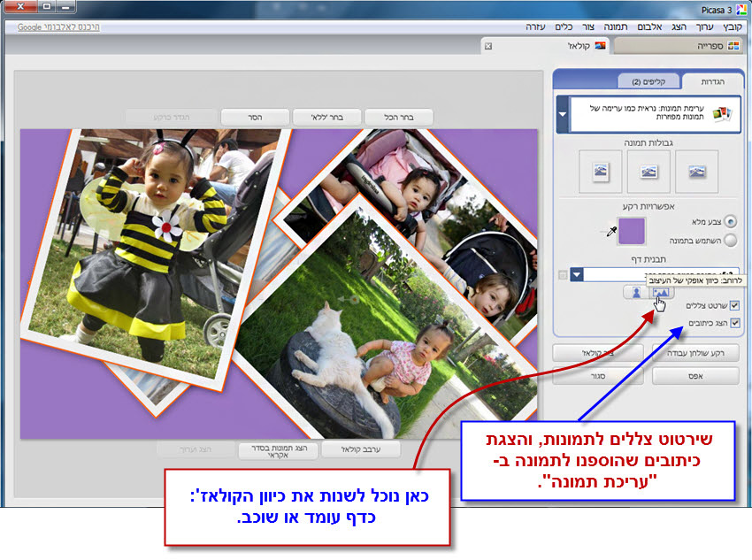Select the צבע מלא radio button
752x560 pixels.
coord(730,221)
